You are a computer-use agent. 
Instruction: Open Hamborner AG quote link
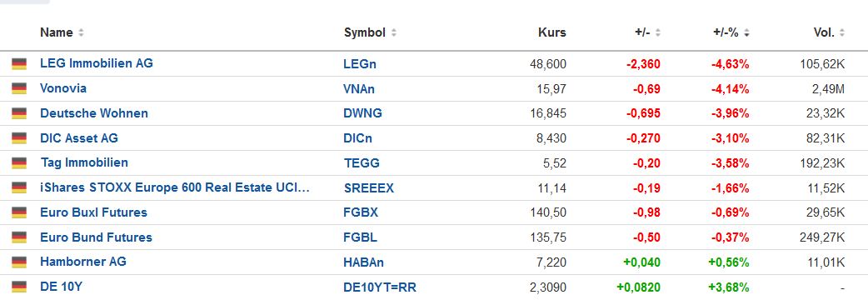[x=83, y=262]
